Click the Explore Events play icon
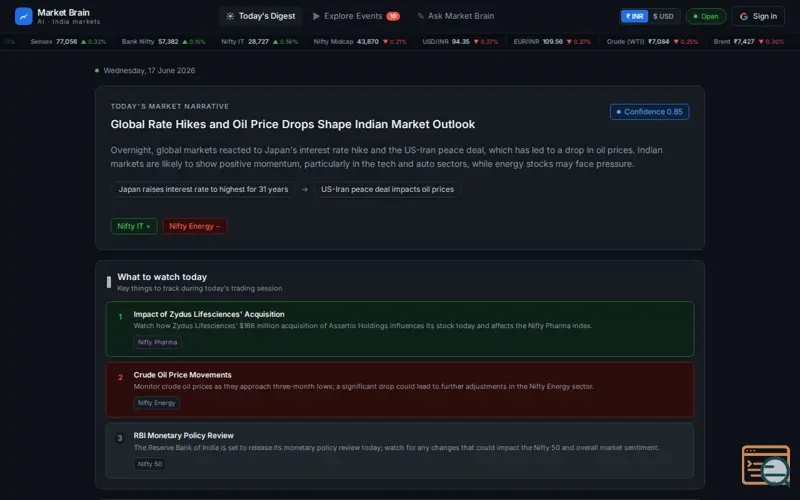The image size is (800, 500). coord(316,16)
